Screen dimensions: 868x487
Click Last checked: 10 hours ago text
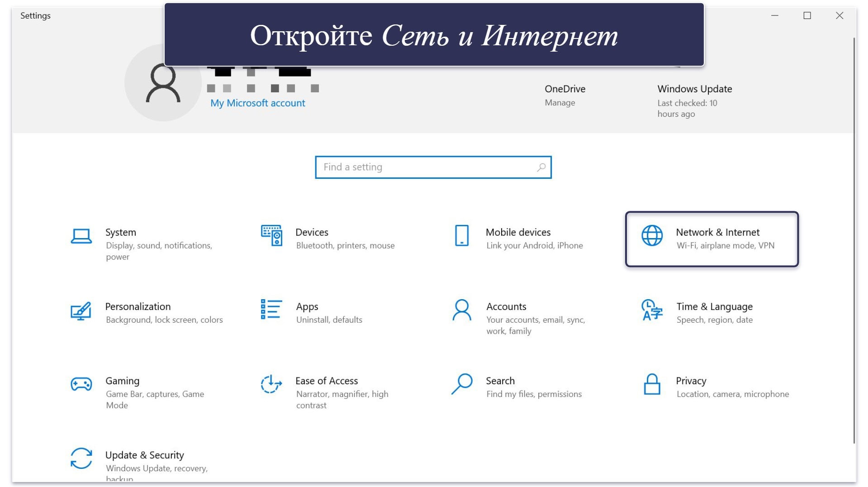pos(687,109)
